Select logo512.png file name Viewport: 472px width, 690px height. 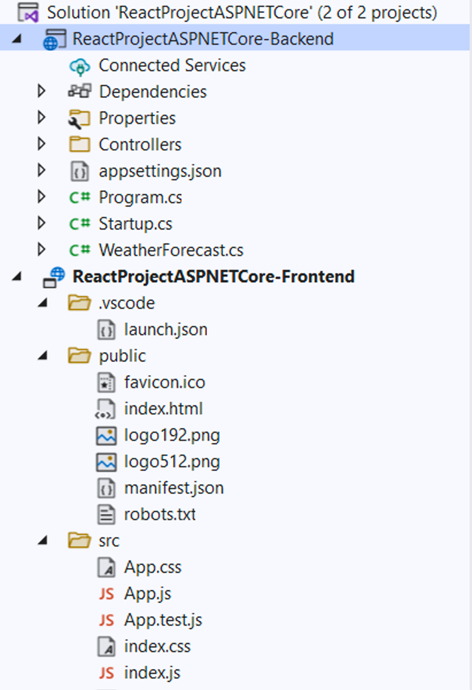tap(172, 462)
